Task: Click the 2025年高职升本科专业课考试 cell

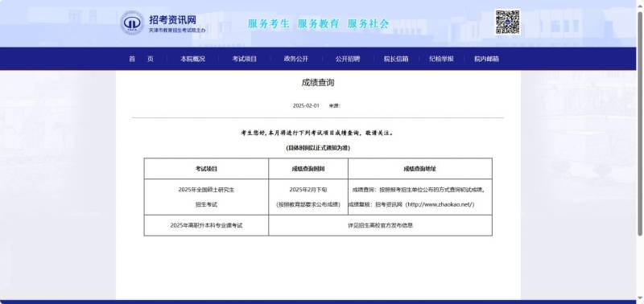Action: pyautogui.click(x=206, y=225)
